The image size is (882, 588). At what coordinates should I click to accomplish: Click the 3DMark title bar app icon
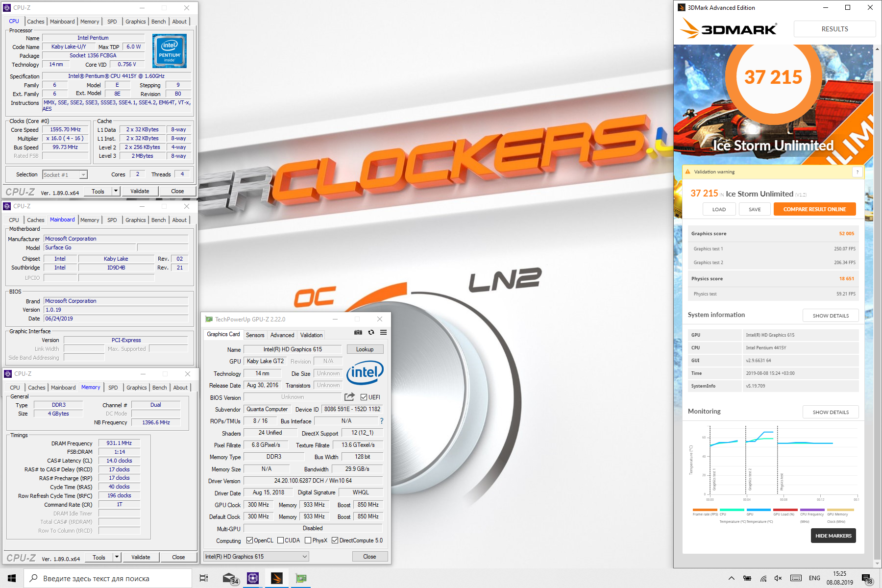pos(681,7)
